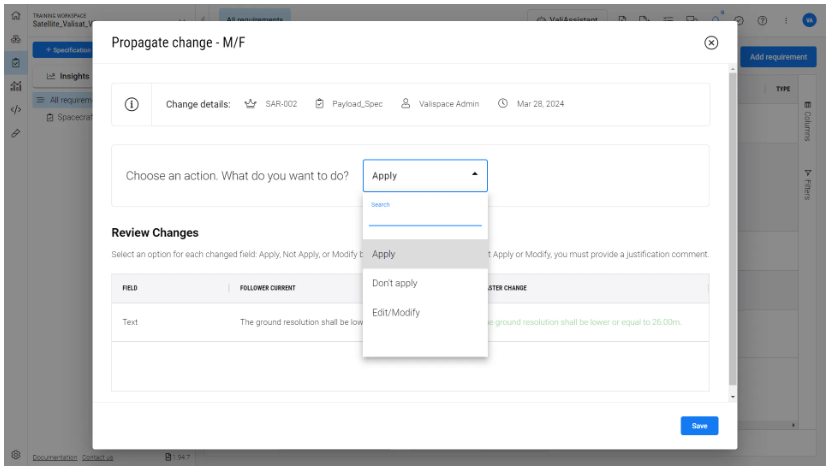Image resolution: width=832 pixels, height=468 pixels.
Task: Open the Scripting code icon in sidebar
Action: point(16,110)
